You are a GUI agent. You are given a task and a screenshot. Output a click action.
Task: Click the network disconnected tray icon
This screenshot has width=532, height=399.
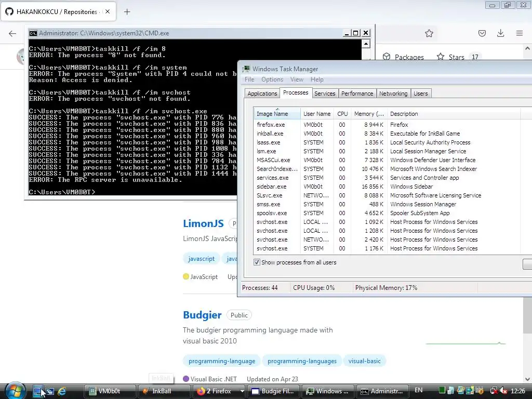(494, 391)
